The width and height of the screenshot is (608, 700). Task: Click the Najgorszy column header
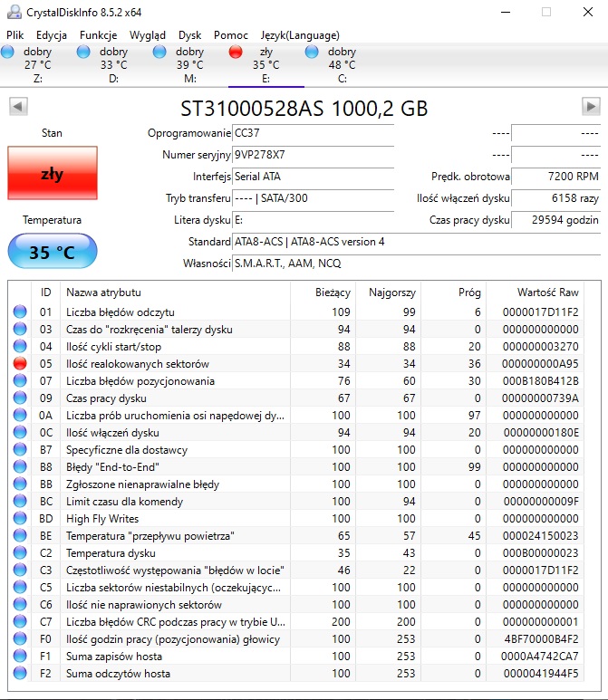(389, 292)
